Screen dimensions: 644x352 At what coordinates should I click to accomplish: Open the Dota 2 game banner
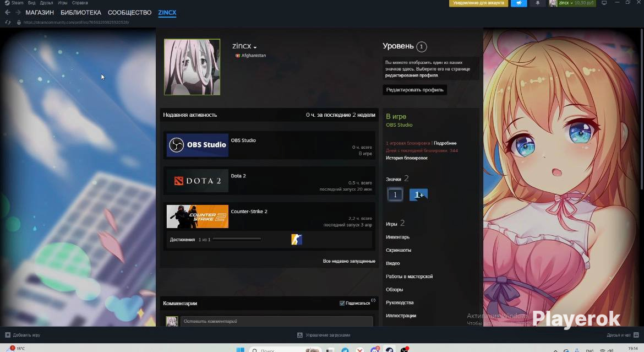tap(198, 181)
